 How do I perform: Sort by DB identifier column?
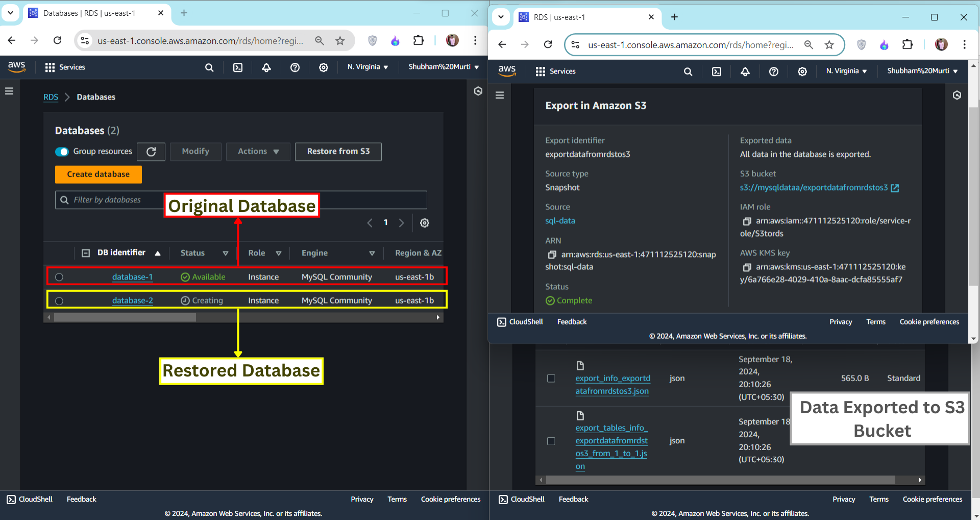click(x=129, y=253)
